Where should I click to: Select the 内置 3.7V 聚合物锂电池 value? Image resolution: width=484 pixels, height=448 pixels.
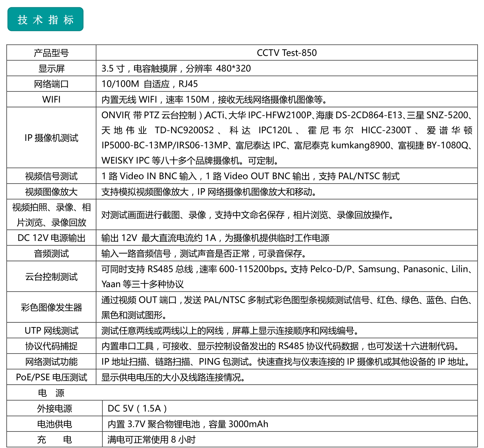[x=188, y=424]
